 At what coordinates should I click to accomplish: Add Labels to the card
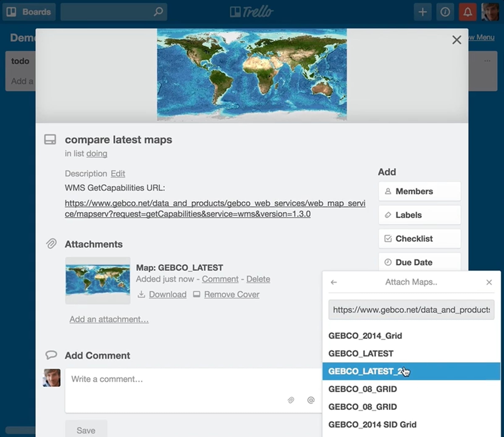(x=420, y=215)
